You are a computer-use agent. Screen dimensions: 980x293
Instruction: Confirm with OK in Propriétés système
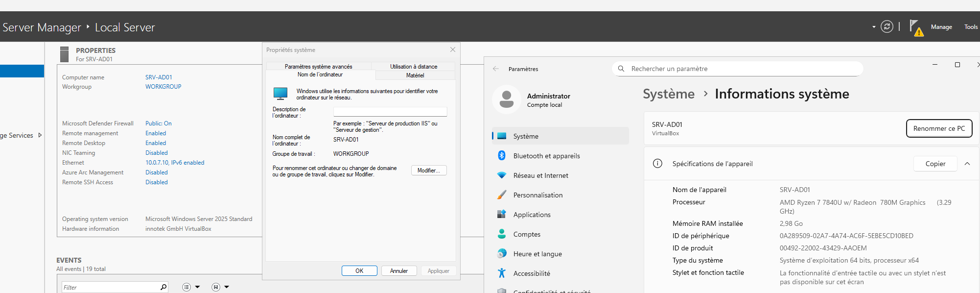click(359, 271)
